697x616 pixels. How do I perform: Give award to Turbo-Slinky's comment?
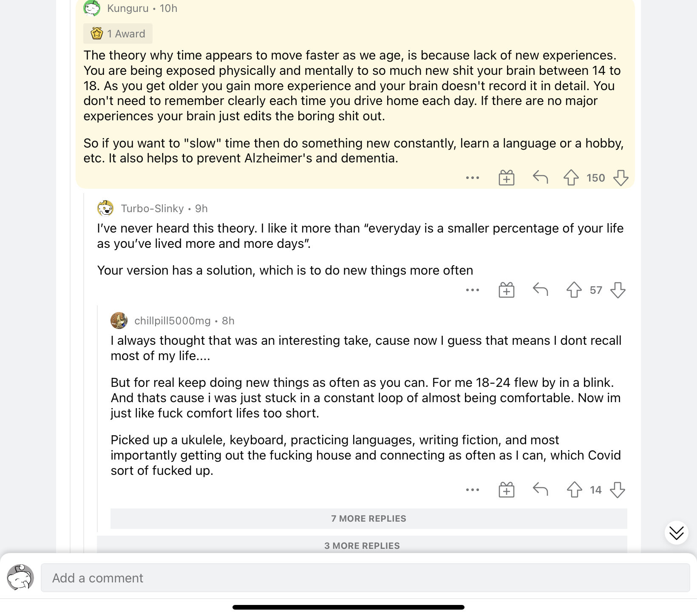point(506,290)
